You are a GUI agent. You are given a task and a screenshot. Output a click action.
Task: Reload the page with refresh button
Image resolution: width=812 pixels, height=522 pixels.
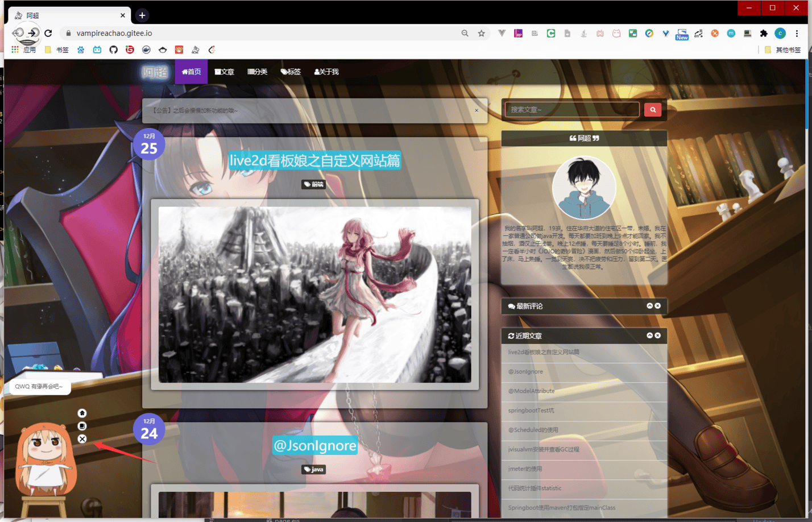click(x=48, y=34)
